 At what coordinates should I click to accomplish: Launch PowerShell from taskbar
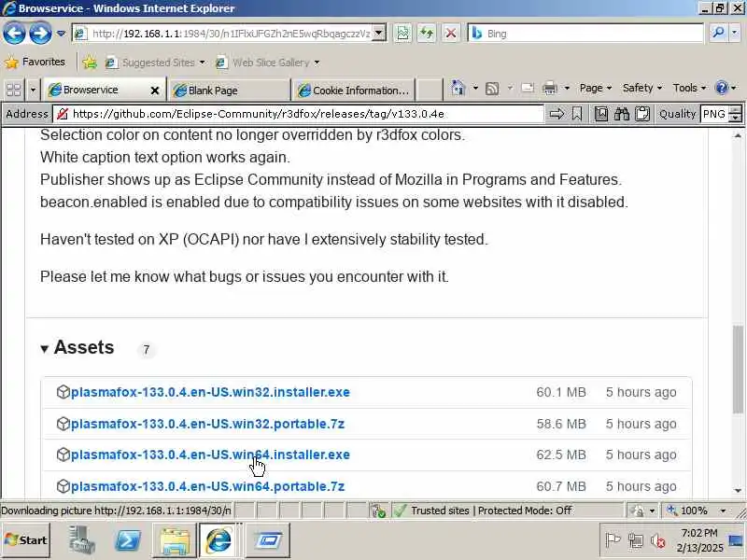pyautogui.click(x=128, y=540)
